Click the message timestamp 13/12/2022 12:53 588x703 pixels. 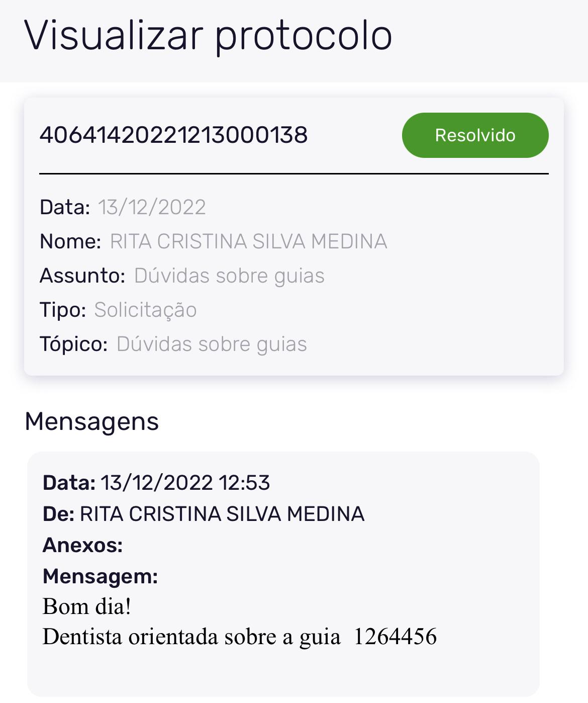(x=185, y=483)
